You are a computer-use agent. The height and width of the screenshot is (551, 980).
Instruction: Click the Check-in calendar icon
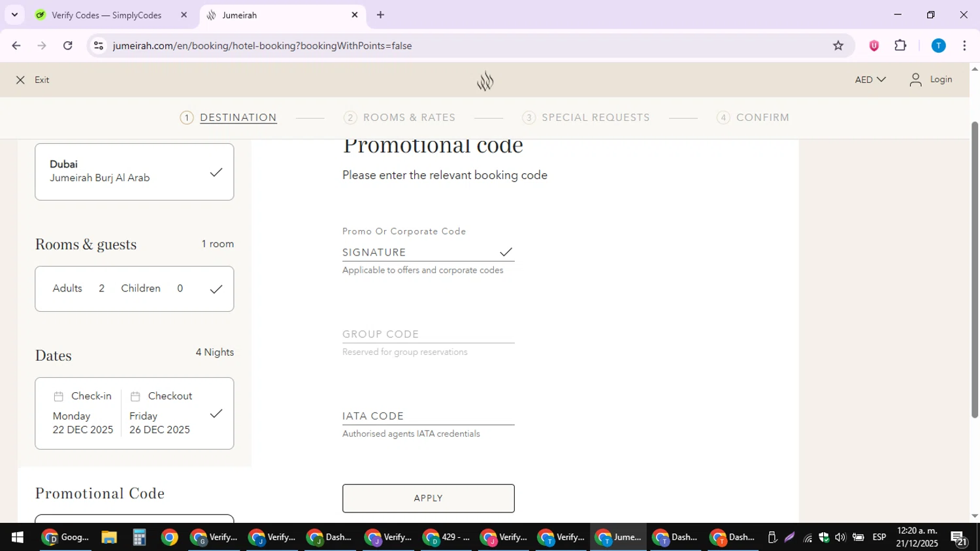pos(59,397)
